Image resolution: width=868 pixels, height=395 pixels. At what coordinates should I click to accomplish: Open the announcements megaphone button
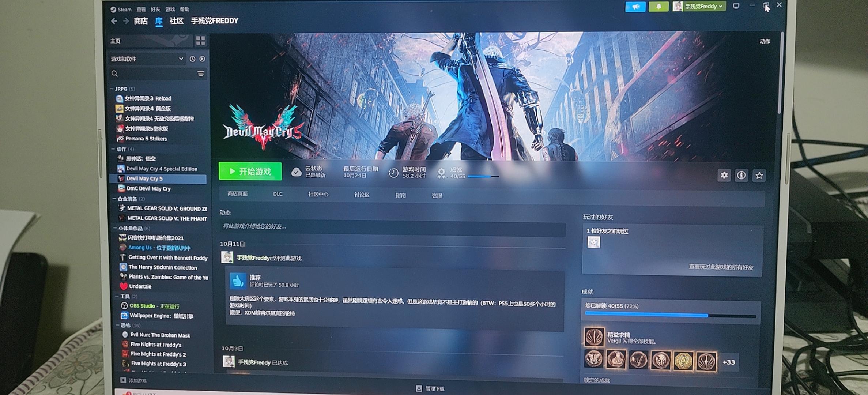[x=635, y=7]
